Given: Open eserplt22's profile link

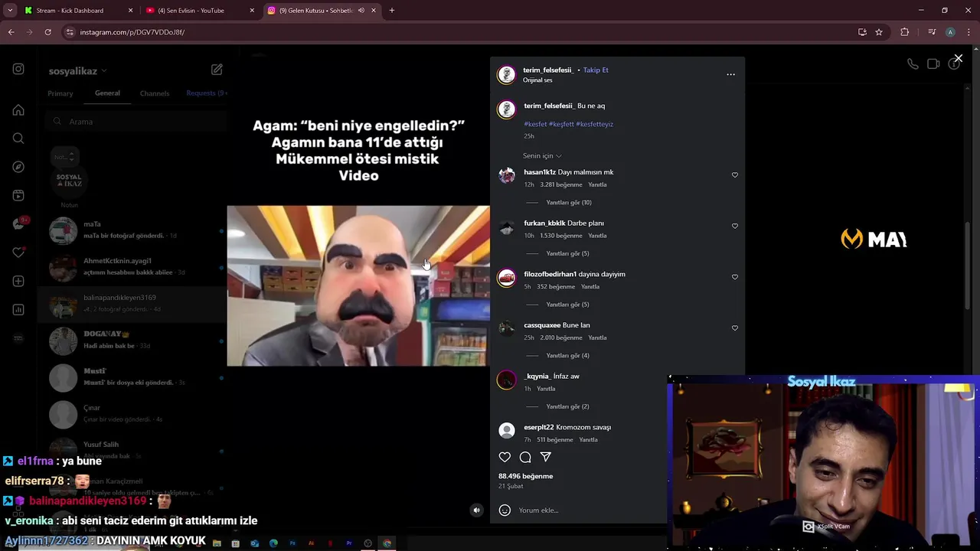Looking at the screenshot, I should coord(539,427).
